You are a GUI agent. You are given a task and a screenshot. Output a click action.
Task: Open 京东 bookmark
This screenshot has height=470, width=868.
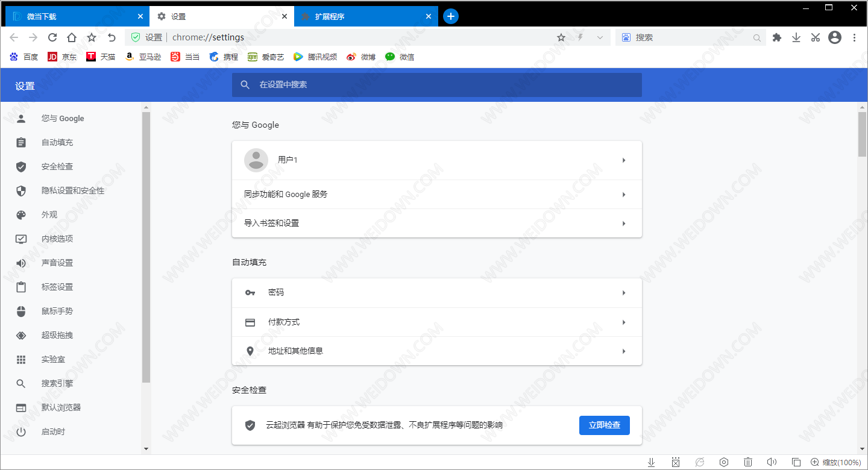pos(62,57)
